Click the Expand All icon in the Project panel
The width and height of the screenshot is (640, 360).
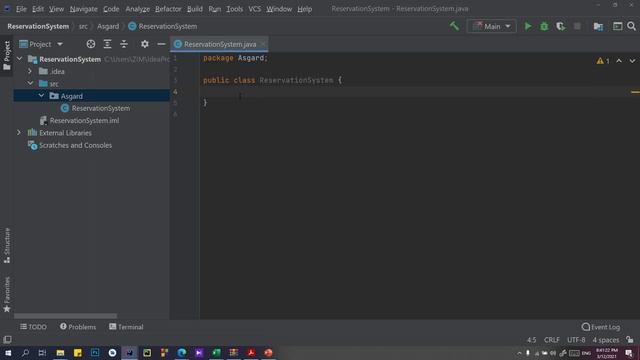pyautogui.click(x=107, y=44)
